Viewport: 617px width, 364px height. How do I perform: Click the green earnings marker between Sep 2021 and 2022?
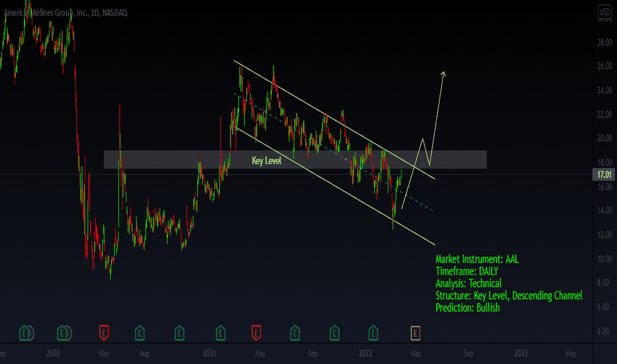coord(334,333)
